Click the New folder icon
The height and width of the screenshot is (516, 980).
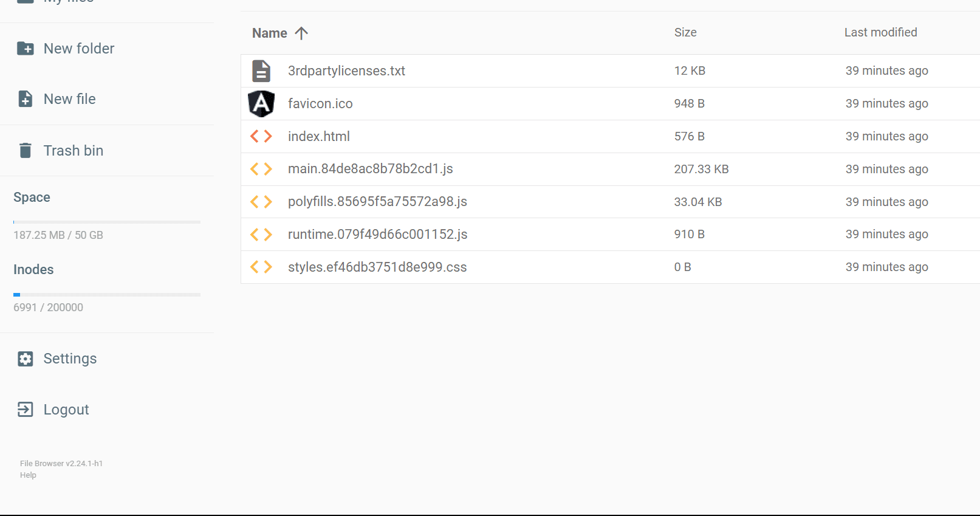(x=26, y=49)
